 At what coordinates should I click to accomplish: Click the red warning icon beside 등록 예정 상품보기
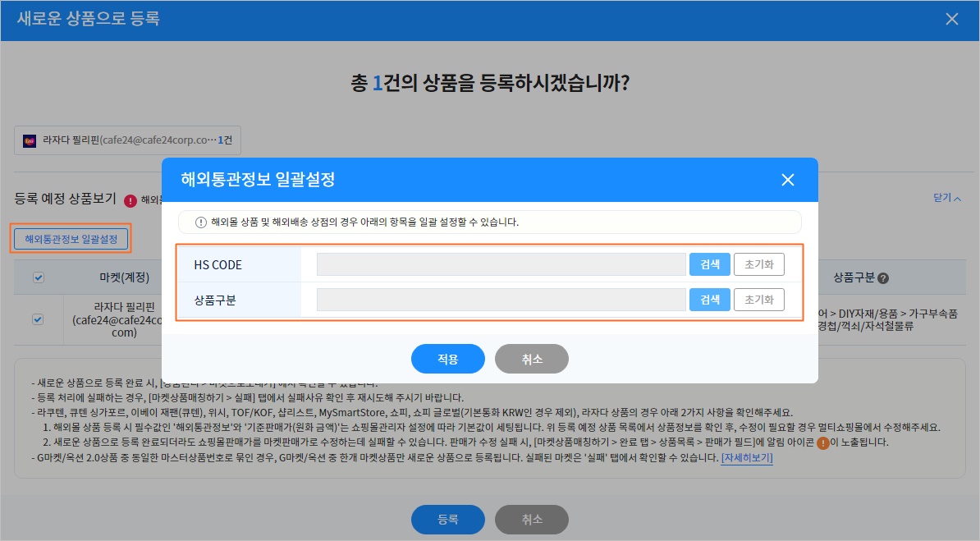[130, 201]
